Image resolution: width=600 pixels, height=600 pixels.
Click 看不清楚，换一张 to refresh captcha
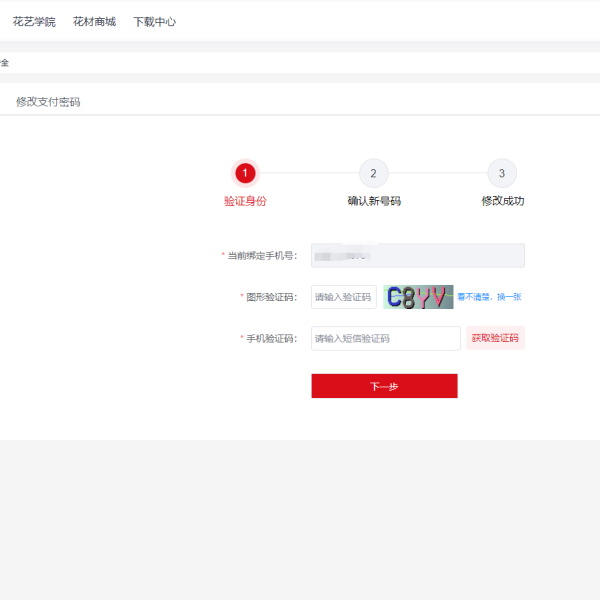coord(489,297)
